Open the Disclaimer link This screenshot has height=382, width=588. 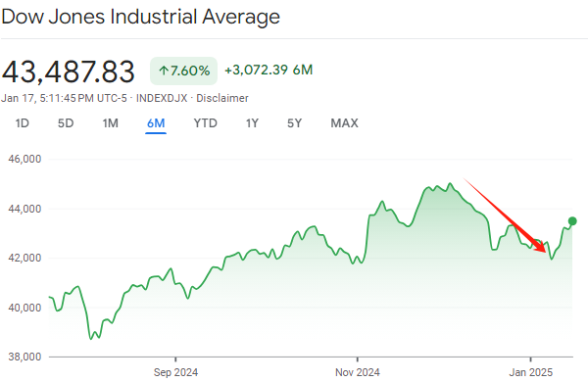(x=222, y=98)
